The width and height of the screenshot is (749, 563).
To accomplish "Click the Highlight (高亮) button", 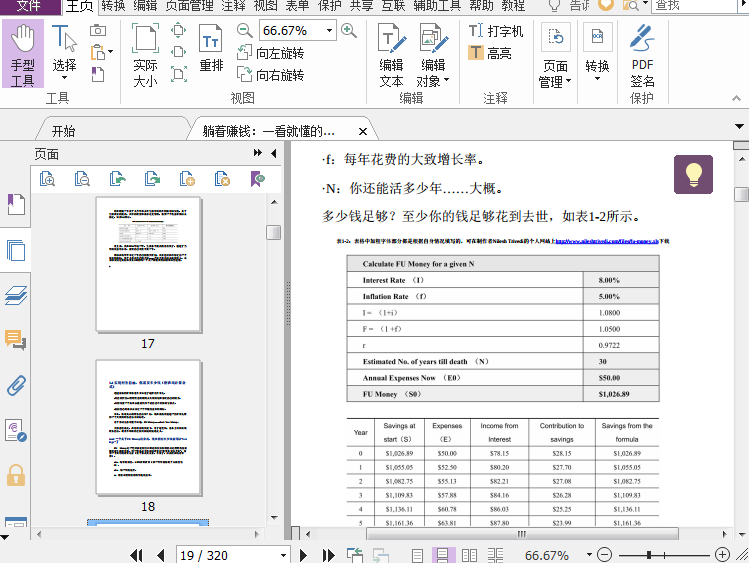I will (490, 53).
